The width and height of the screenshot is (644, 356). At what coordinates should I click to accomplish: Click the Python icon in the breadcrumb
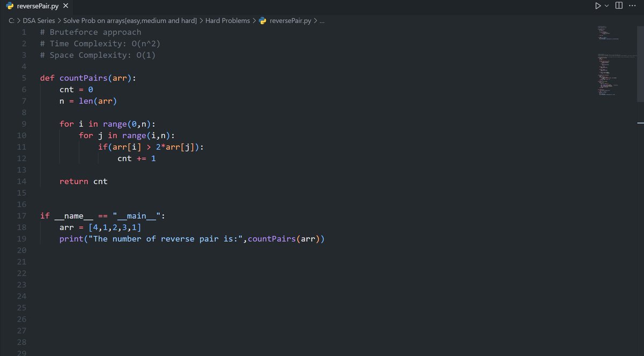262,21
